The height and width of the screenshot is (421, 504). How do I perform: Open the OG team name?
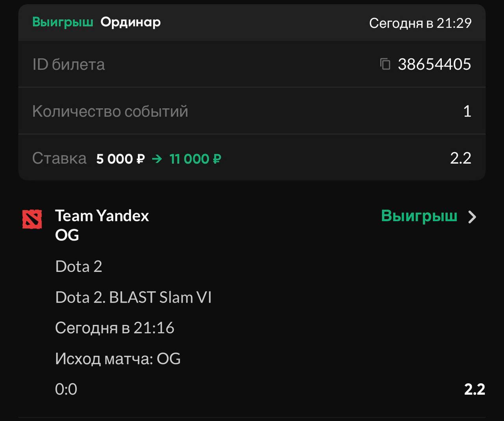[67, 235]
